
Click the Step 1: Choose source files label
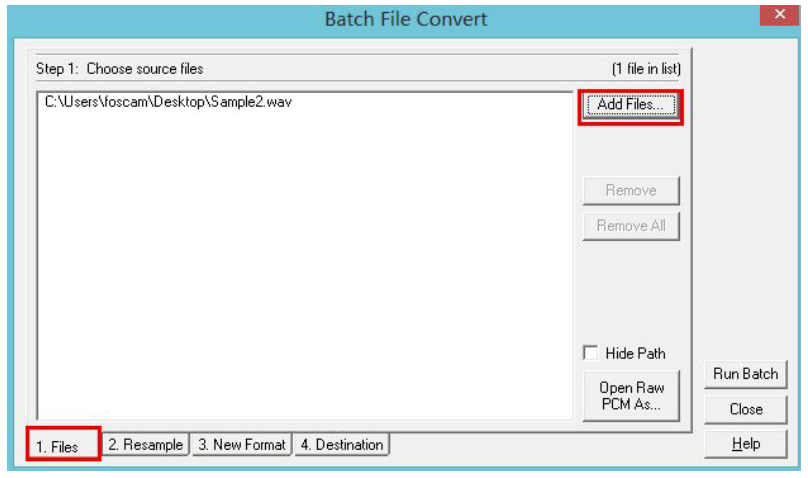pyautogui.click(x=119, y=69)
